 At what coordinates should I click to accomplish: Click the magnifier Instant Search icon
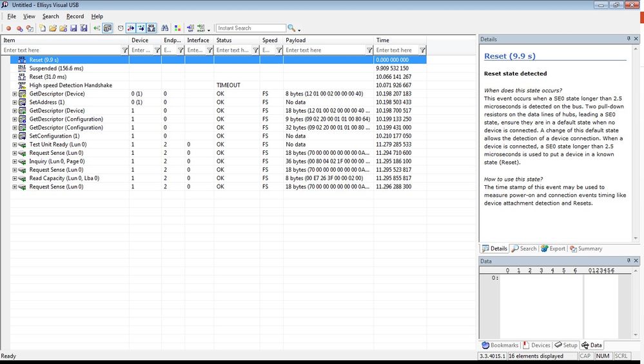point(291,28)
